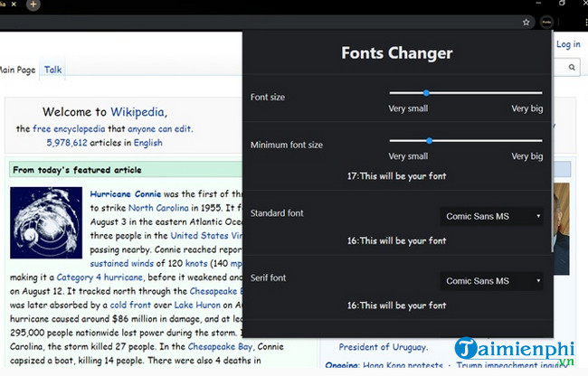This screenshot has width=588, height=376.
Task: Click the Very big label under Font size
Action: coord(527,108)
